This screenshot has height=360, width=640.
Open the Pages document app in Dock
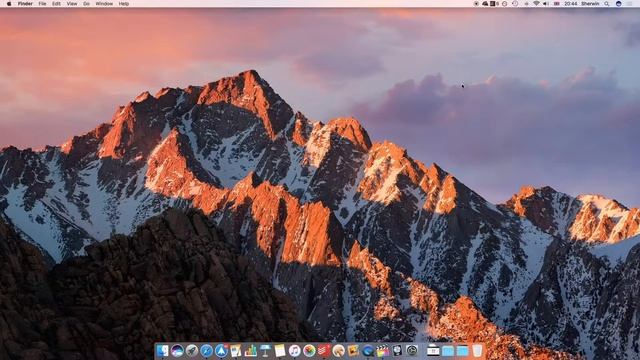(236, 351)
